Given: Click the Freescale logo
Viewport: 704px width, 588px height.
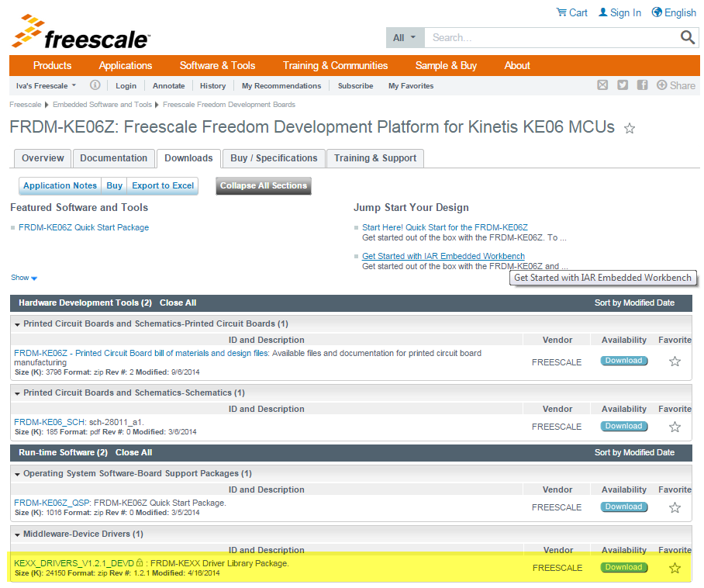Looking at the screenshot, I should pos(81,33).
